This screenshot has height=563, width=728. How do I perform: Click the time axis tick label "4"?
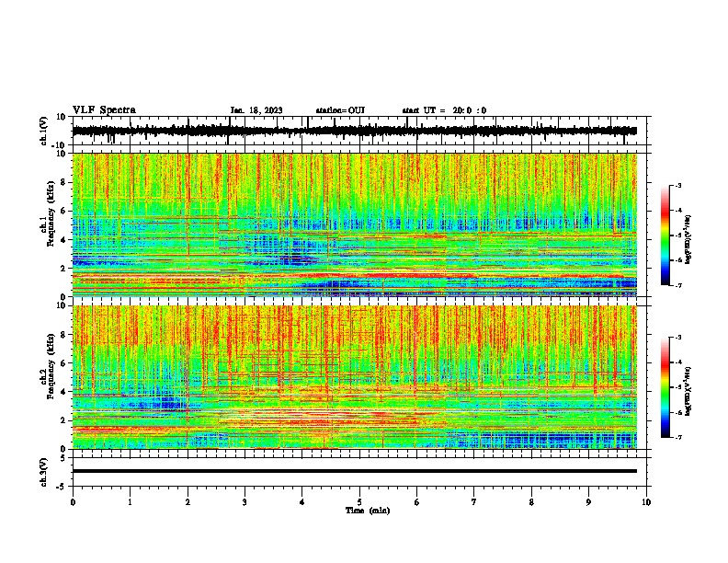pyautogui.click(x=302, y=502)
